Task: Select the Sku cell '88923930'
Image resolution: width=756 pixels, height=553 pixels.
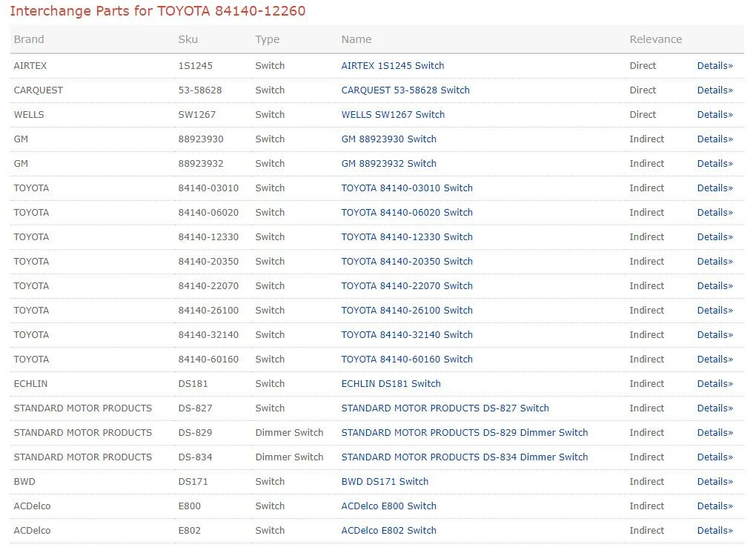Action: [x=201, y=139]
